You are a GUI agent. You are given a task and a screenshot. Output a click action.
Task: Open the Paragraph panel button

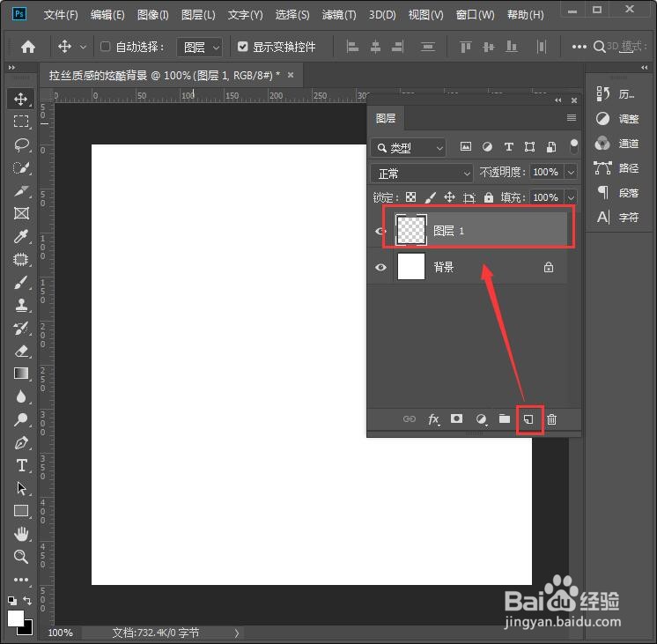tap(617, 193)
